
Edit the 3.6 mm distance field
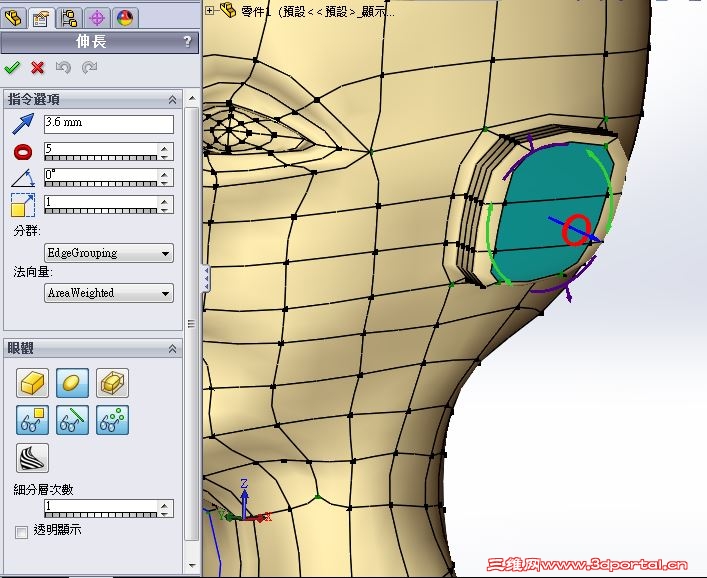(109, 124)
